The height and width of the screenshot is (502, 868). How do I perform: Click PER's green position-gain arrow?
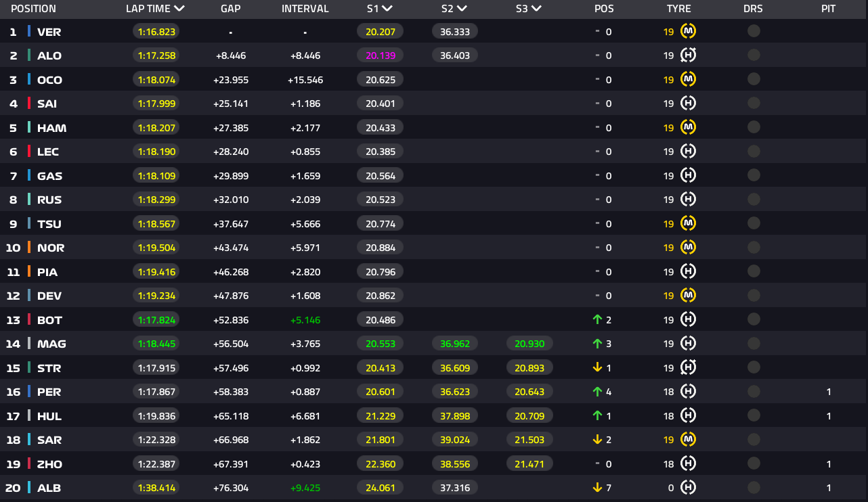coord(597,391)
